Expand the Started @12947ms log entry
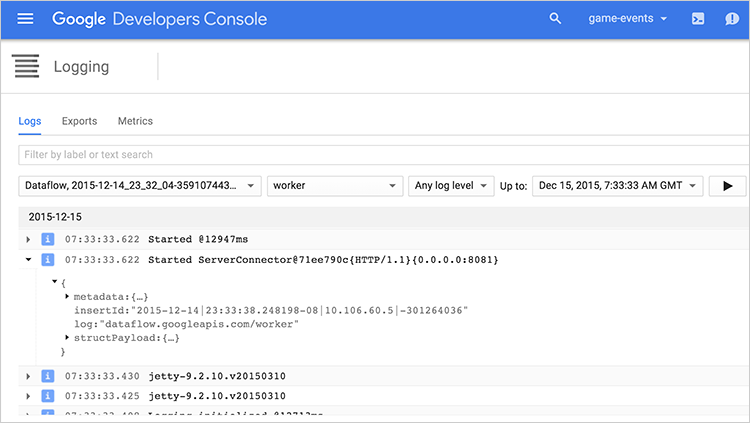 pos(28,239)
